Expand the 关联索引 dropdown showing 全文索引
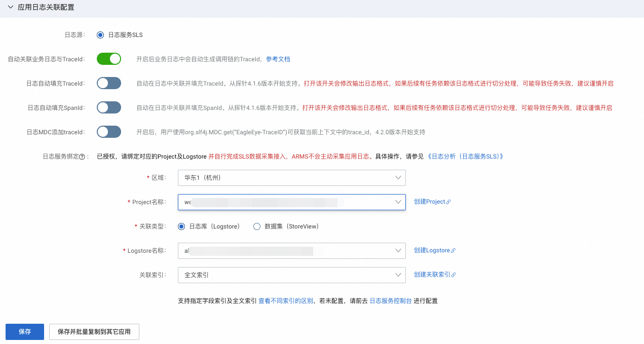 click(292, 275)
